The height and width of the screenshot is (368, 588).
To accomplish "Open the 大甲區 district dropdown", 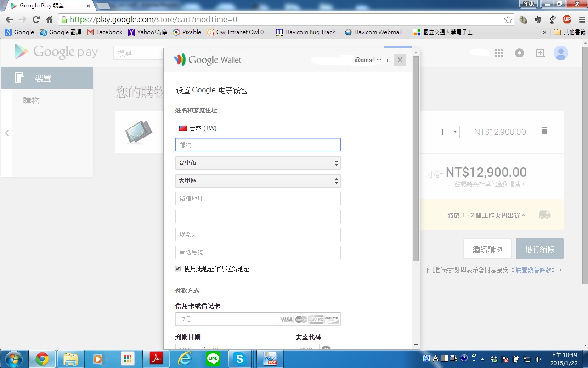I will click(258, 181).
